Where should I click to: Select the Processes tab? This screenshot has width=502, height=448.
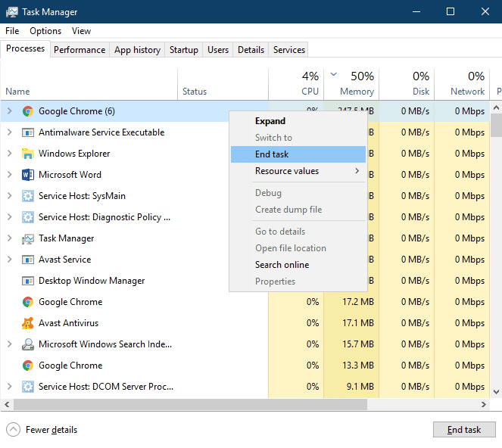pos(25,48)
